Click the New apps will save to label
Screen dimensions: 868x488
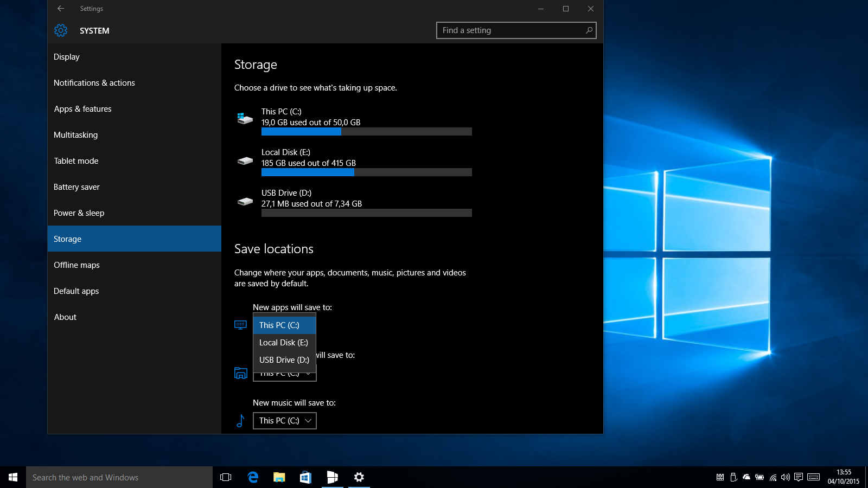point(292,307)
